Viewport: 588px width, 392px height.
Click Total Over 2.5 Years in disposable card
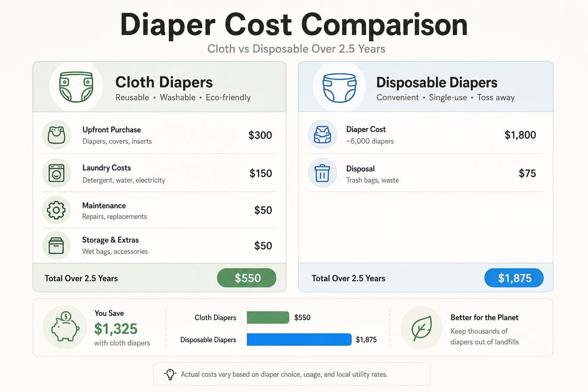[348, 278]
